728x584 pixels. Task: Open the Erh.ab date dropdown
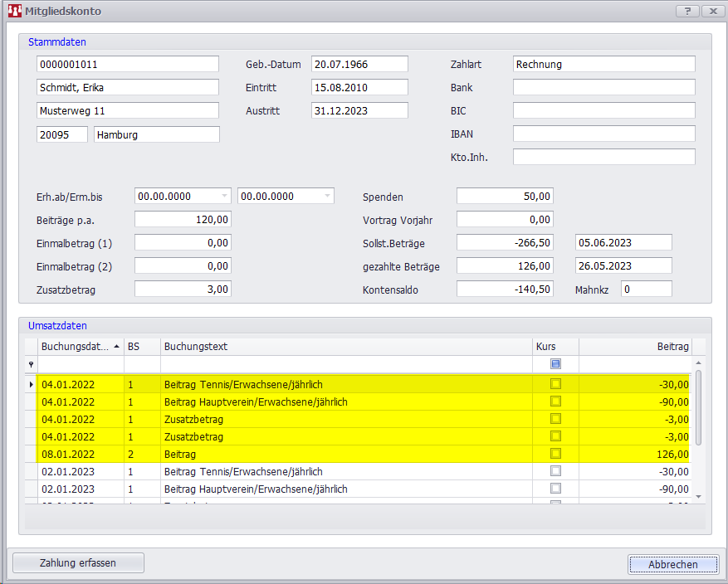coord(224,197)
